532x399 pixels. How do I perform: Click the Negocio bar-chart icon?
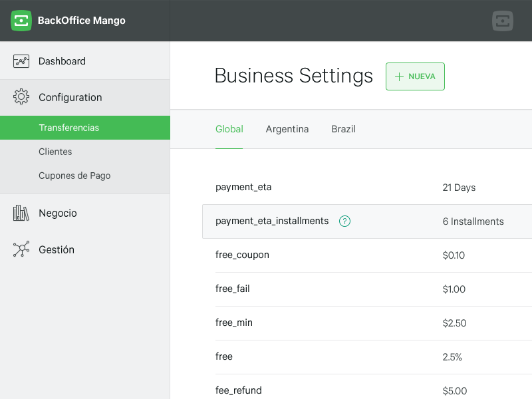(x=21, y=213)
